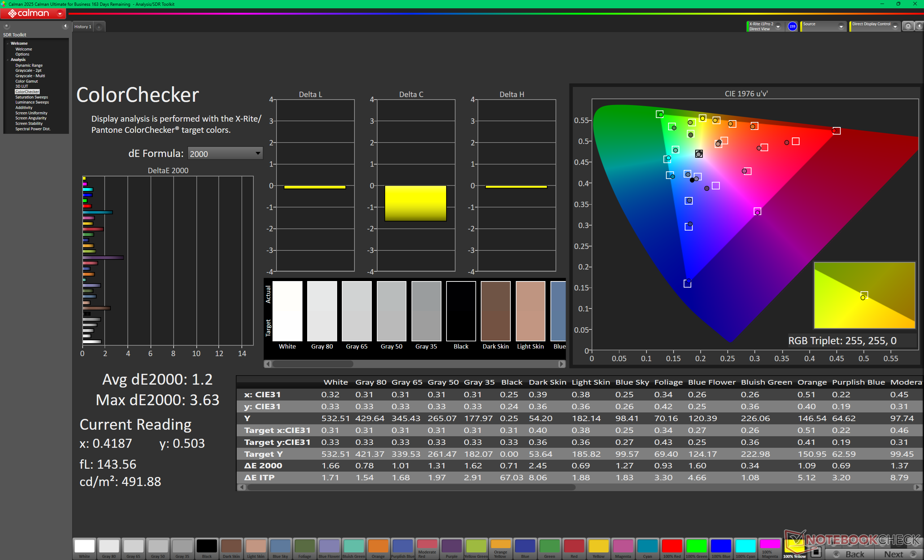This screenshot has width=924, height=560.
Task: Open the Luminance Sweeps page
Action: (x=32, y=102)
